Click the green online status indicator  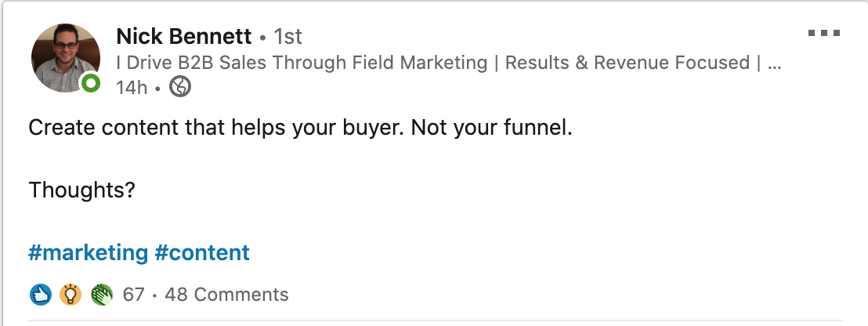[91, 83]
